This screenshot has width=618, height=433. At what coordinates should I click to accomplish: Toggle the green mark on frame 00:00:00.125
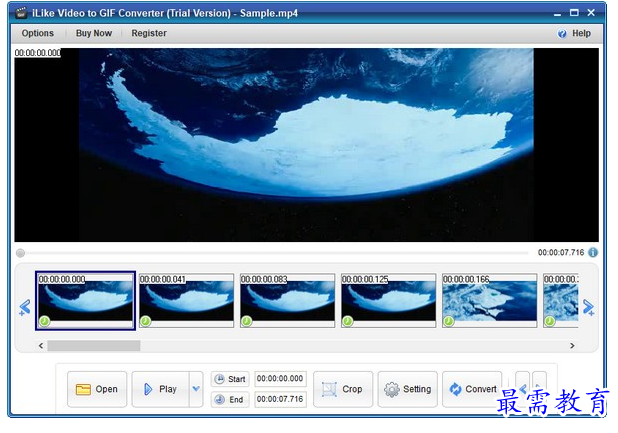click(347, 321)
